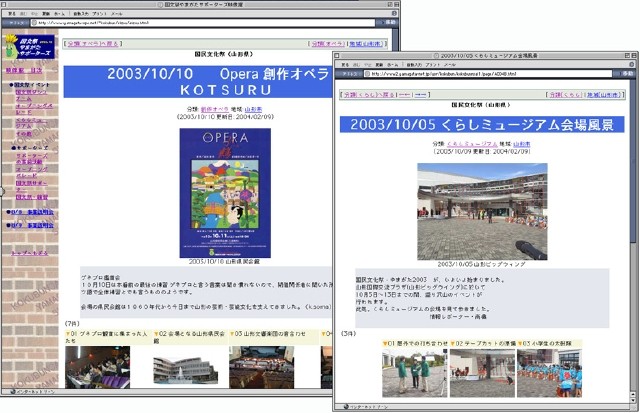Image resolution: width=640 pixels, height=413 pixels.
Task: Open 地域[山形市] link in the Opera window
Action: click(x=366, y=44)
